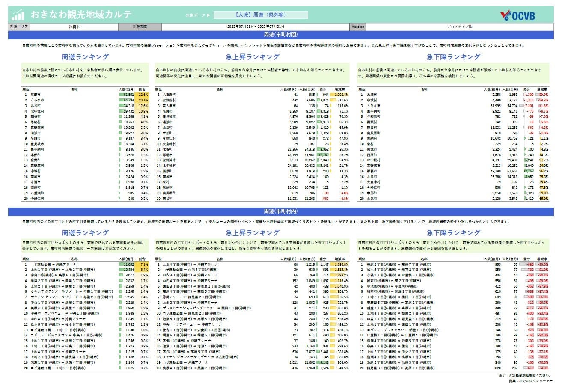Click the top-left 周遊ランキング heading
Viewport: 562px width, 392px height.
point(85,57)
